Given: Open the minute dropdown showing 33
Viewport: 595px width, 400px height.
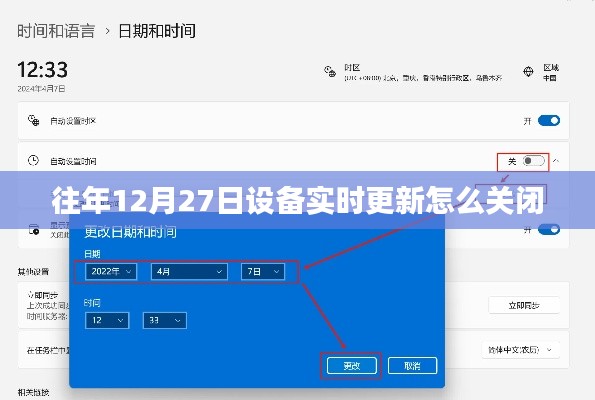Looking at the screenshot, I should (165, 320).
